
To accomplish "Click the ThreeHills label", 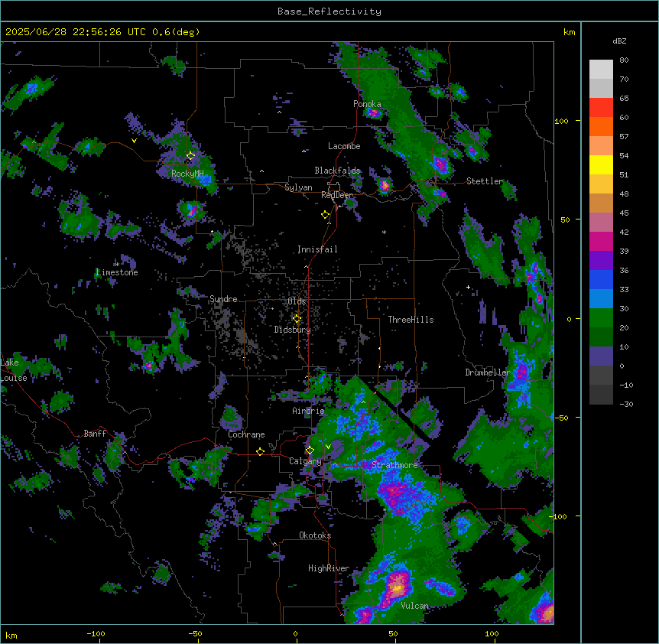I will pyautogui.click(x=411, y=320).
